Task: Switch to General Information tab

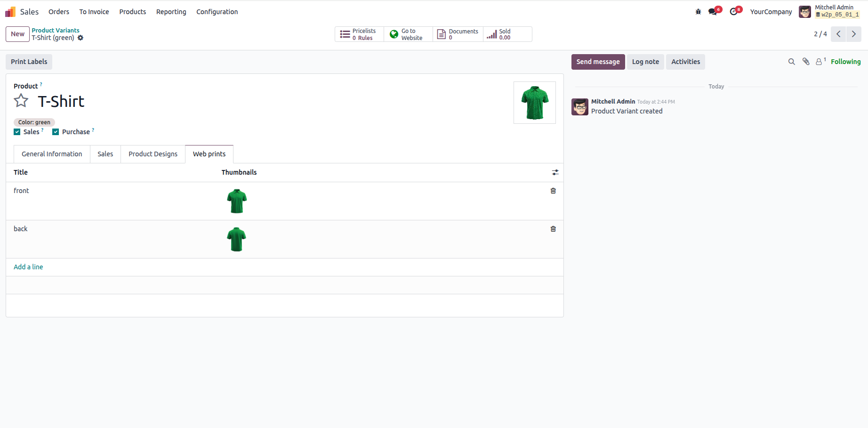Action: (x=52, y=154)
